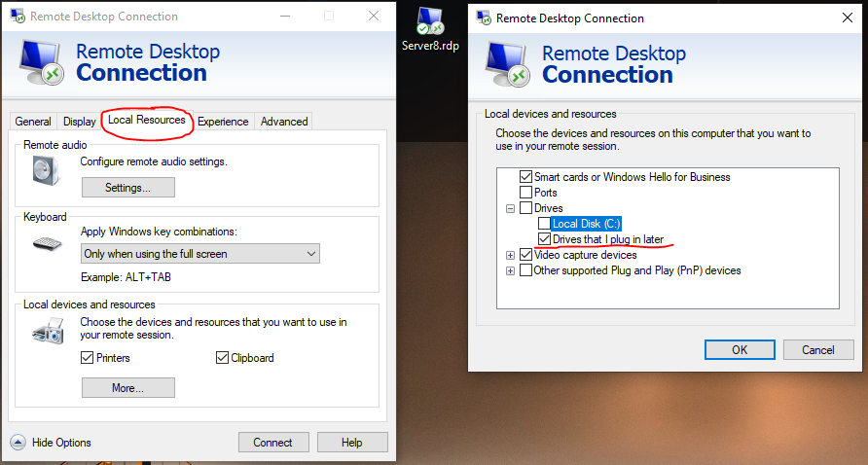
Task: Select the Drives label in device list
Action: pyautogui.click(x=549, y=208)
